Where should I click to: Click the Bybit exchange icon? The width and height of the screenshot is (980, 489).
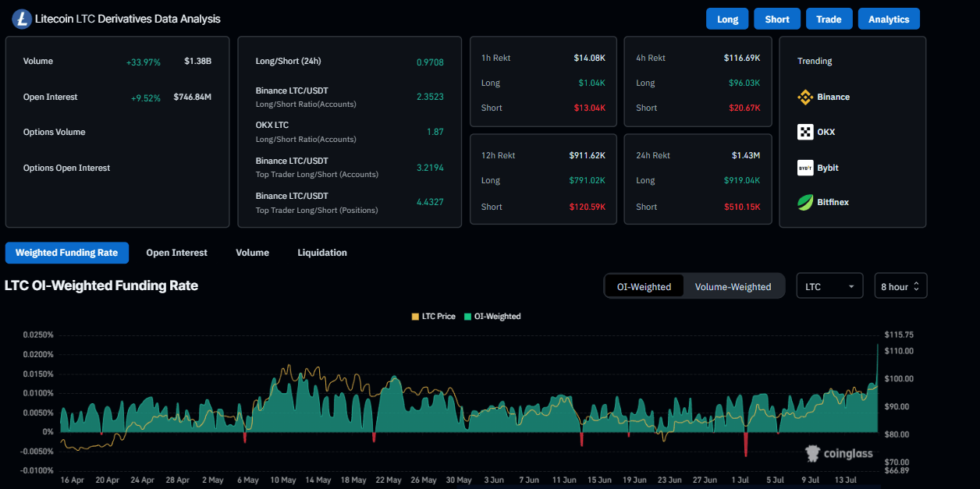tap(806, 167)
